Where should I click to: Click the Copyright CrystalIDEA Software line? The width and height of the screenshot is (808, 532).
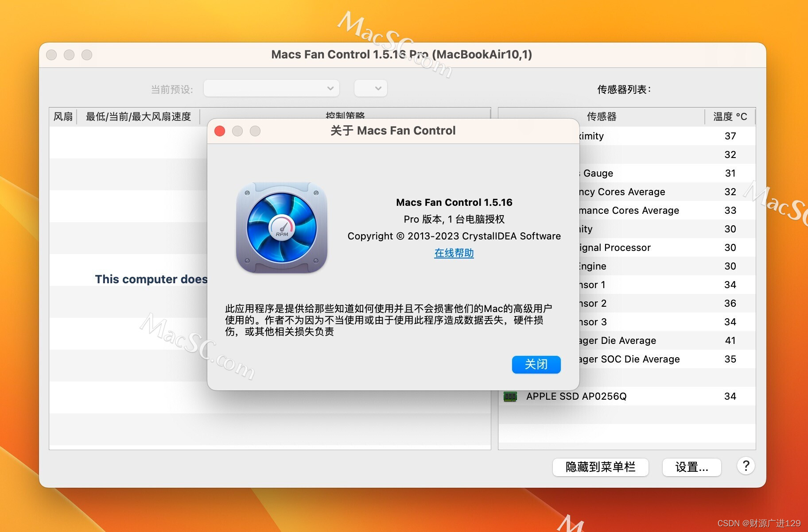click(x=454, y=236)
